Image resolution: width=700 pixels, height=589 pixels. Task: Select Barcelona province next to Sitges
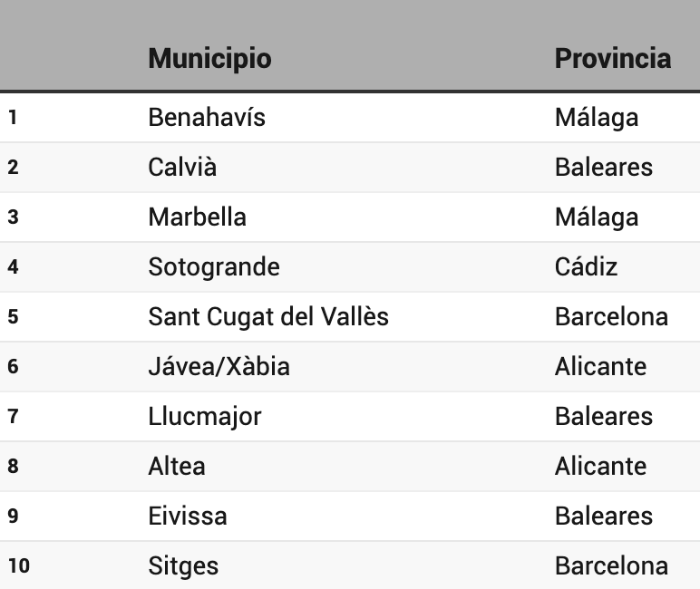pyautogui.click(x=611, y=566)
